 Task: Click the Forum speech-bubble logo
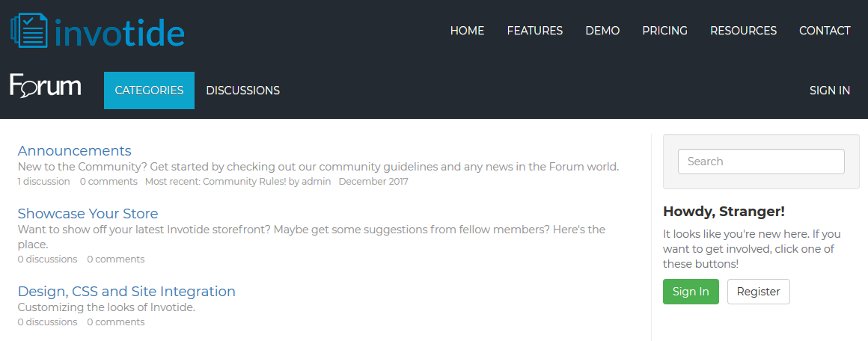point(45,87)
